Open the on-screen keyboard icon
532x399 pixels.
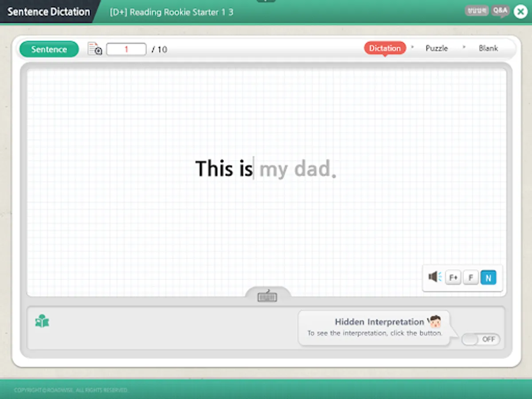coord(267,296)
